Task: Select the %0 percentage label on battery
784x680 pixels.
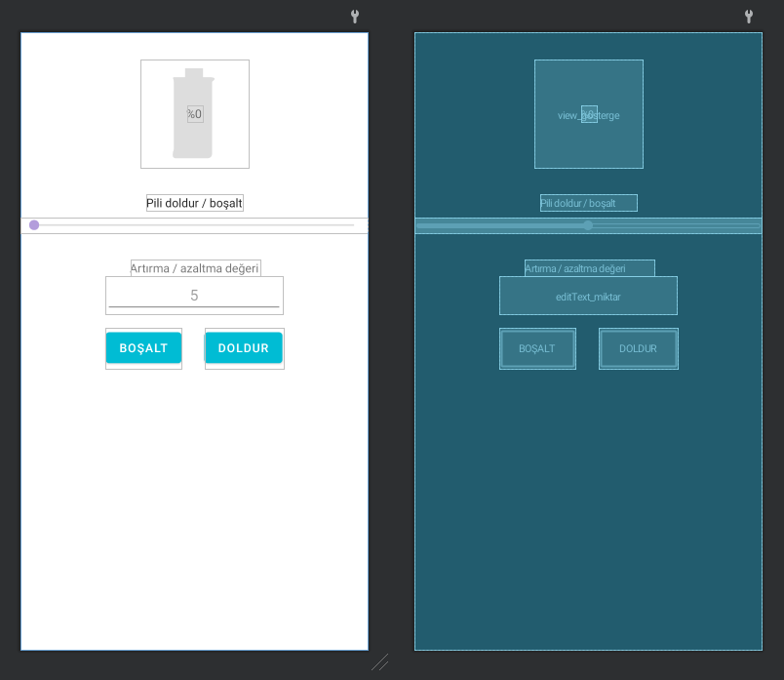Action: 195,114
